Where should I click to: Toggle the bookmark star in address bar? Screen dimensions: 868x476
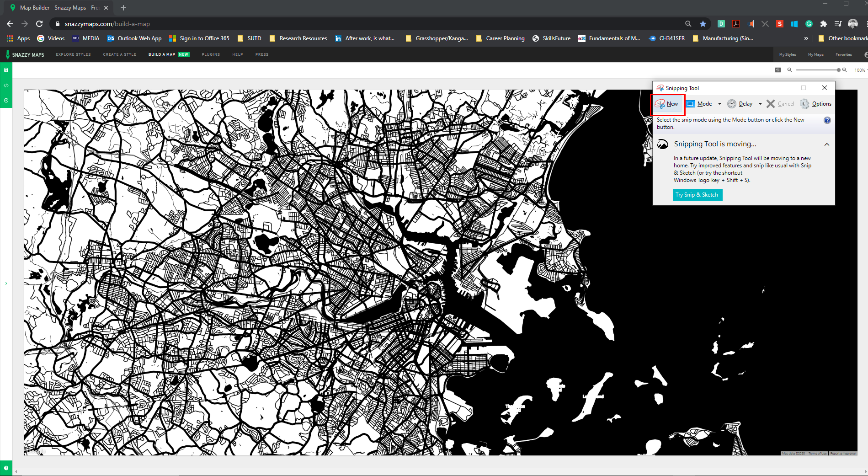[x=703, y=24]
